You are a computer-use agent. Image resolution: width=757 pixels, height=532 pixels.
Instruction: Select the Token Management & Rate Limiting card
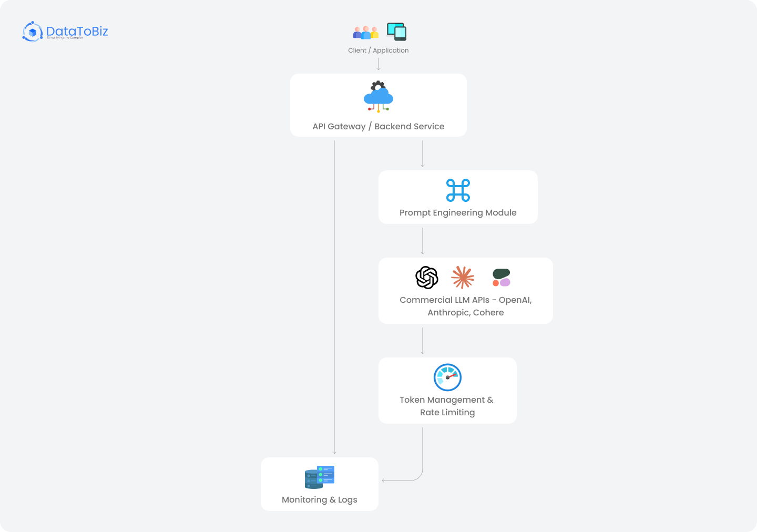point(447,390)
